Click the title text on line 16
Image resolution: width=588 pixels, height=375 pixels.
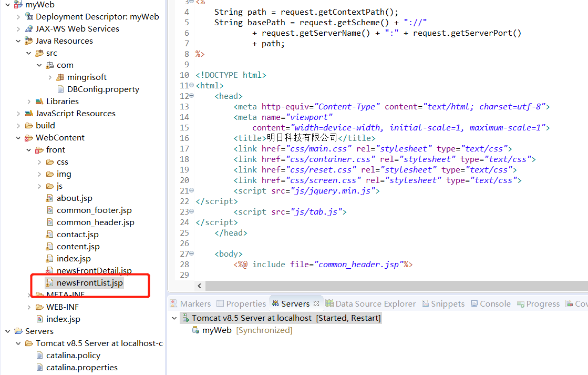coord(302,138)
